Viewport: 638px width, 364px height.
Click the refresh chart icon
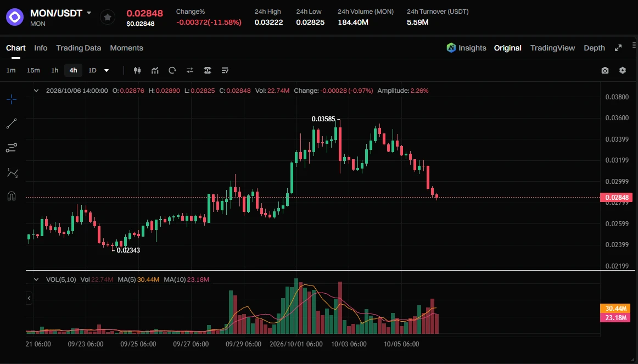[x=172, y=70]
